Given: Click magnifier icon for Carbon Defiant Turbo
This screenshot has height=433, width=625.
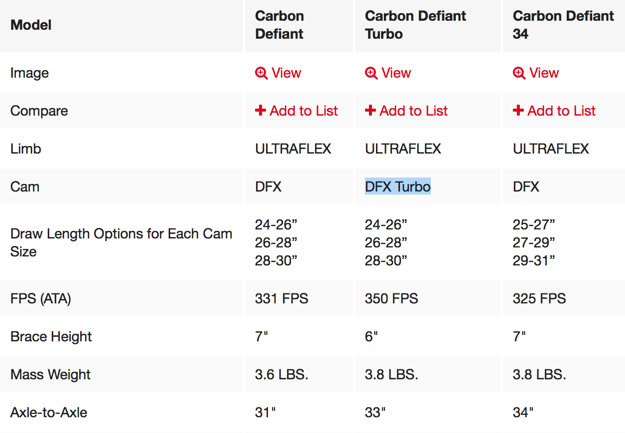Looking at the screenshot, I should (371, 73).
